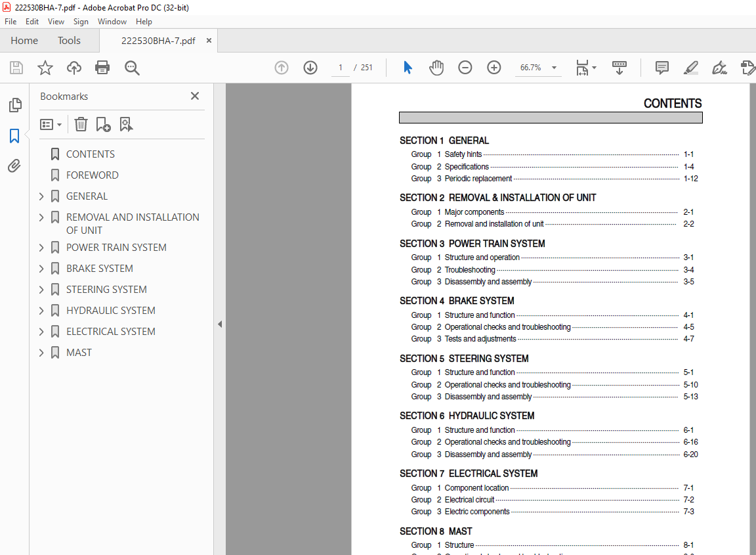Open the Sign menu

pyautogui.click(x=81, y=22)
